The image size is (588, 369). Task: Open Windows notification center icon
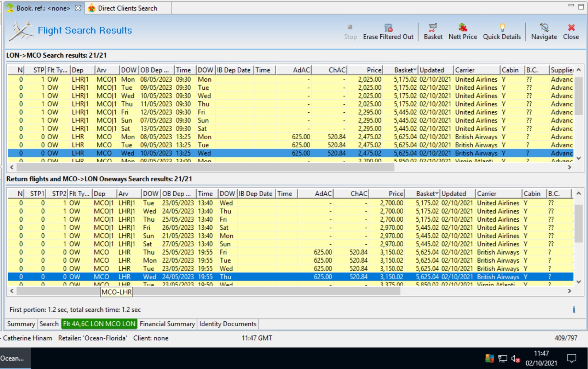click(x=572, y=358)
